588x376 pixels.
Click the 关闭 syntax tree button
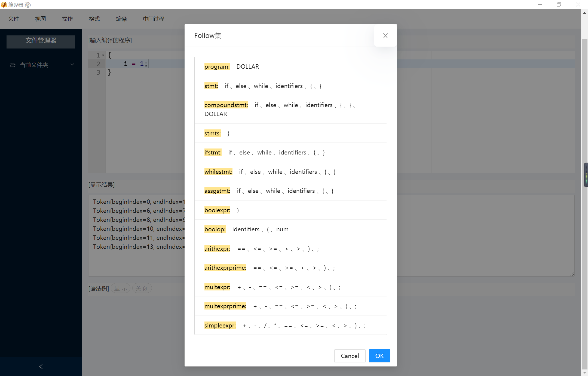pos(142,288)
